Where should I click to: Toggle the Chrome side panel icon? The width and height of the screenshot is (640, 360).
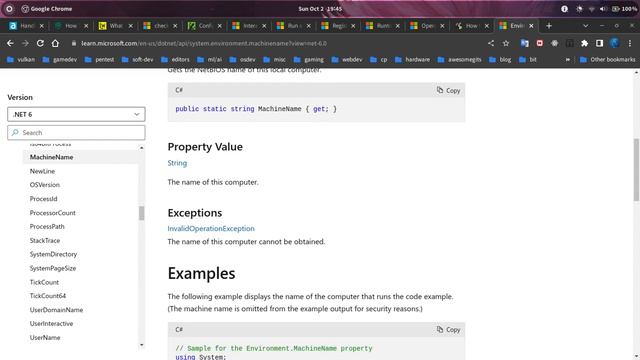click(599, 43)
